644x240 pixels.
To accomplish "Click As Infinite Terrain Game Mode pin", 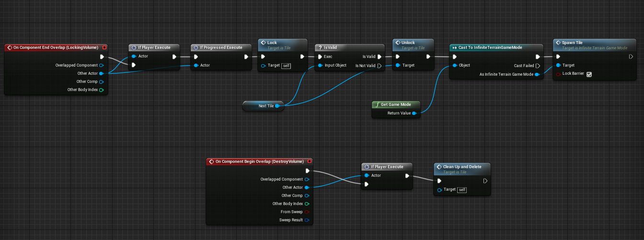I will pyautogui.click(x=537, y=74).
